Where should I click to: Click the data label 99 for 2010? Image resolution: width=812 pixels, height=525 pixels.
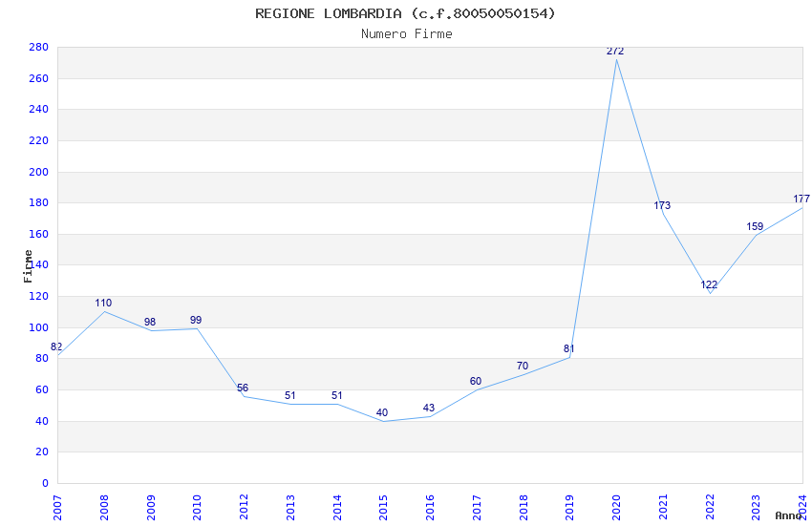click(196, 320)
